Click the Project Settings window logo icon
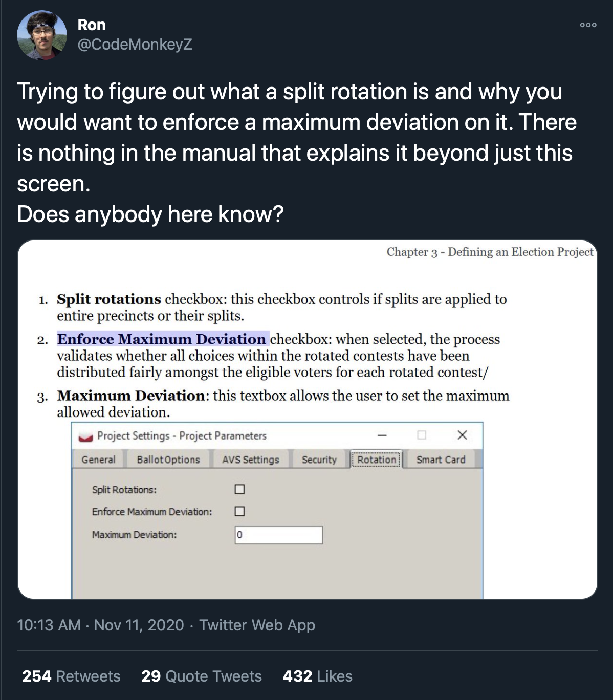This screenshot has width=613, height=700. coord(85,436)
